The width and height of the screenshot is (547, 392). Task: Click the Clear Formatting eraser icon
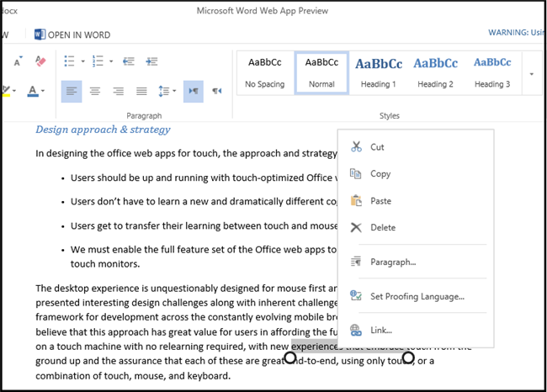(40, 61)
